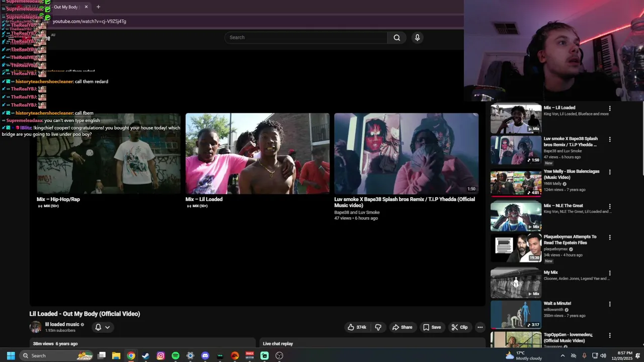The height and width of the screenshot is (362, 644).
Task: Open the clock showing 8:57 PM
Action: point(622,355)
